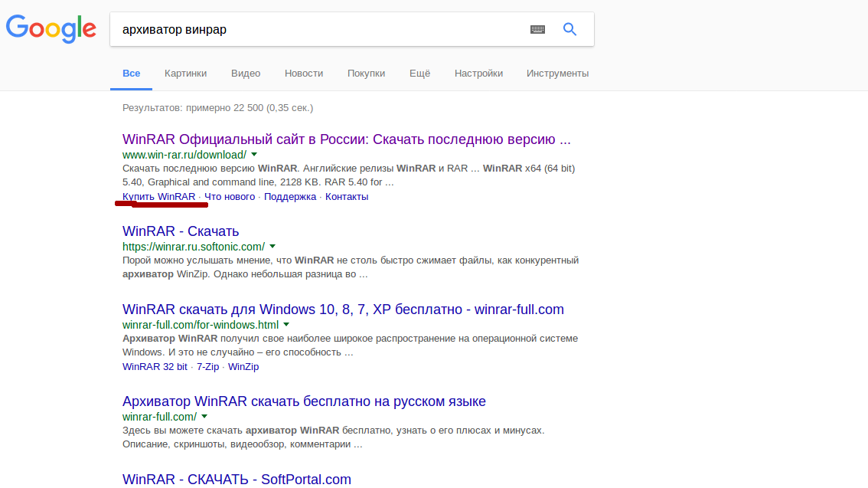
Task: Expand arrow beside winrar-full.com/for-windows.html
Action: 286,325
